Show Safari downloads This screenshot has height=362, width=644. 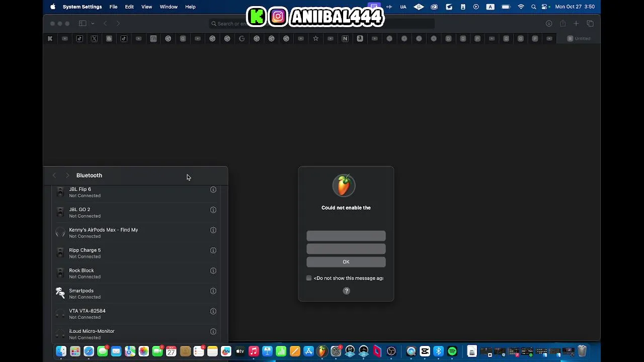[549, 24]
